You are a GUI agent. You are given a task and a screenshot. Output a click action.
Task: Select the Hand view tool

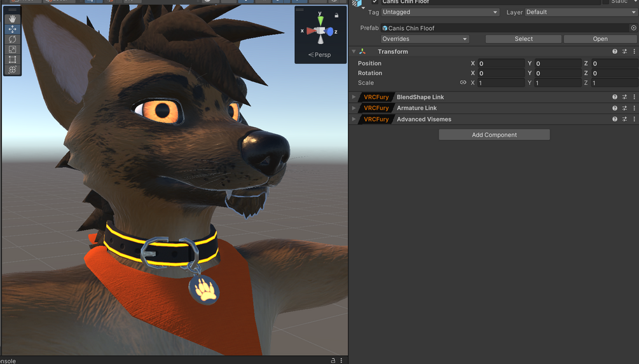point(12,19)
